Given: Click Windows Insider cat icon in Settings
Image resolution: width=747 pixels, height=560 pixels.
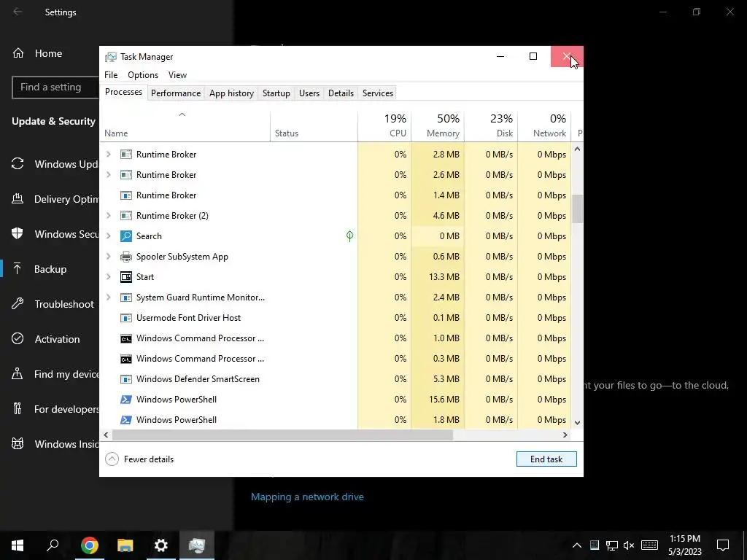Looking at the screenshot, I should tap(18, 444).
